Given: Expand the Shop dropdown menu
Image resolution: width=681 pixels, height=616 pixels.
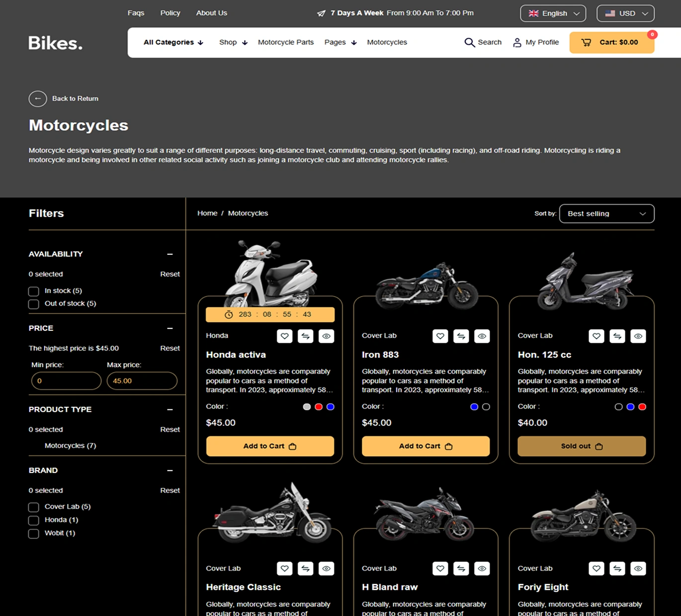Looking at the screenshot, I should tap(233, 42).
